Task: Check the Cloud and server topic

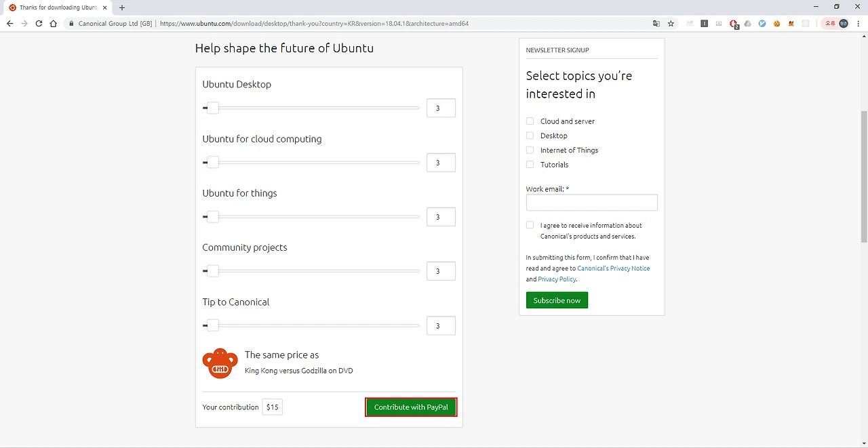Action: [x=530, y=121]
